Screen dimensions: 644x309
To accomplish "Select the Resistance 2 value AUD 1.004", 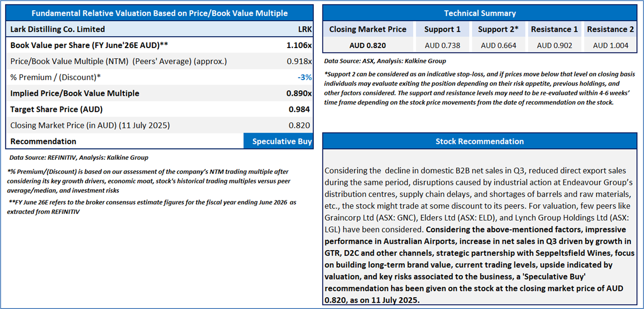I will tap(611, 45).
